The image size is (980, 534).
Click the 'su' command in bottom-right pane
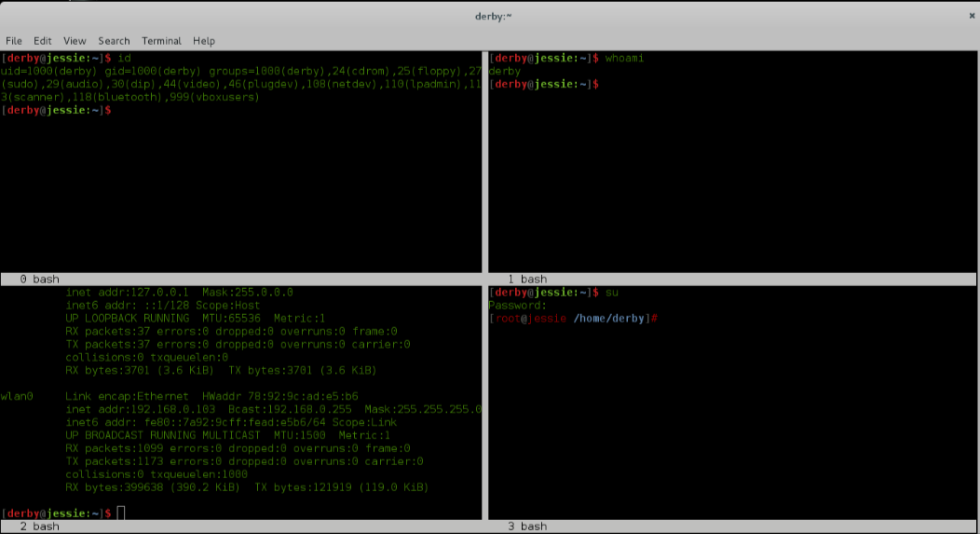(x=611, y=293)
